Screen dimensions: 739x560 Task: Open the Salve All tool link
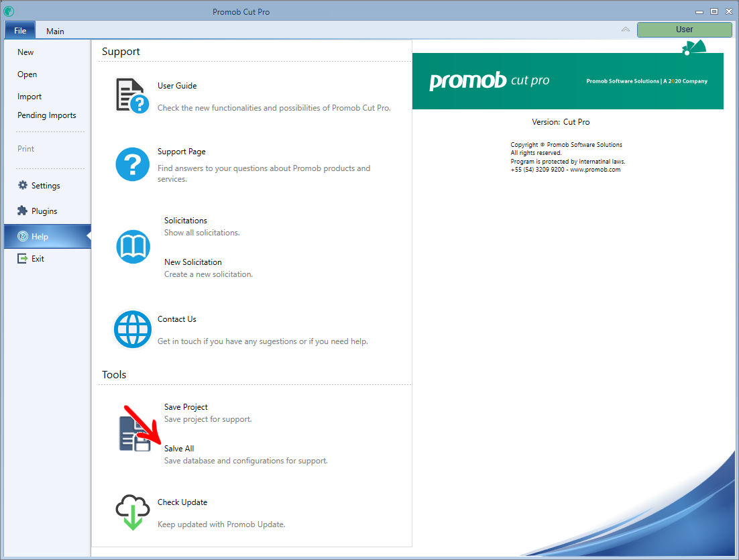tap(179, 449)
